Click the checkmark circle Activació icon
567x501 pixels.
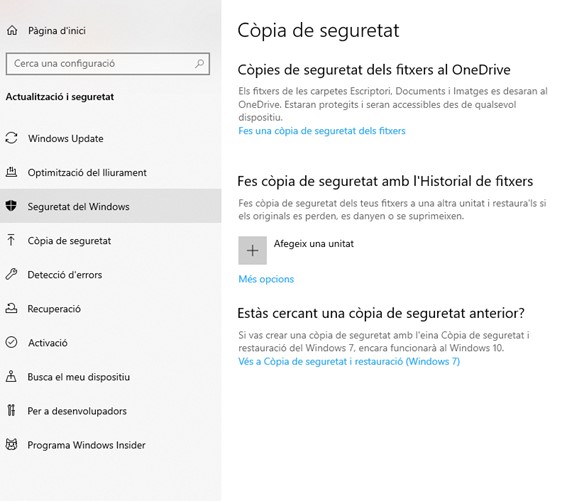11,342
